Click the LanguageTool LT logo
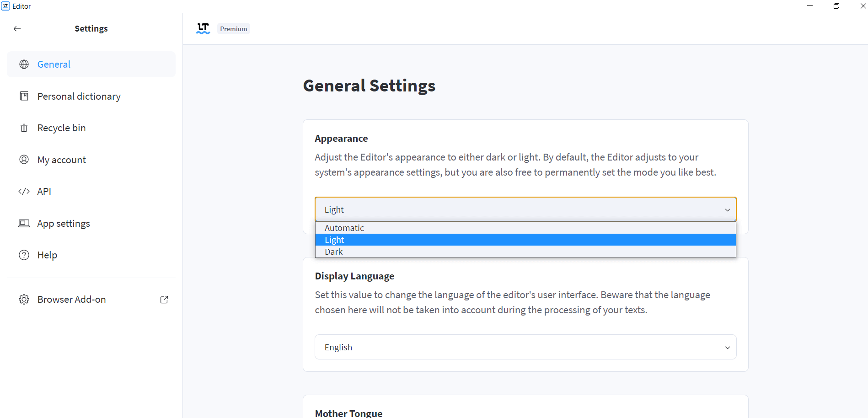The image size is (868, 418). (203, 28)
